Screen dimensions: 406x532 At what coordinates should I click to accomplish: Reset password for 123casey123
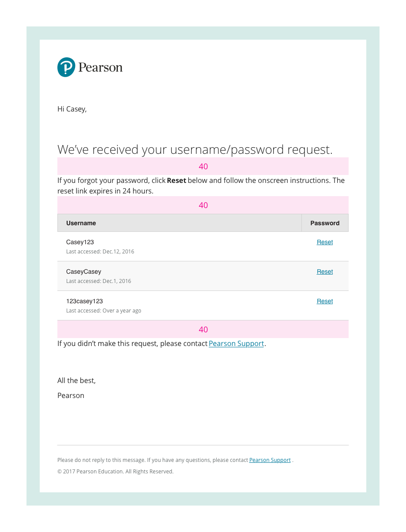click(325, 301)
